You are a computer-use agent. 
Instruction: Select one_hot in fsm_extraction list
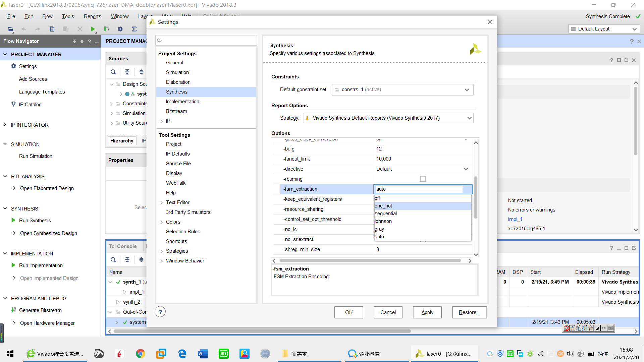423,206
